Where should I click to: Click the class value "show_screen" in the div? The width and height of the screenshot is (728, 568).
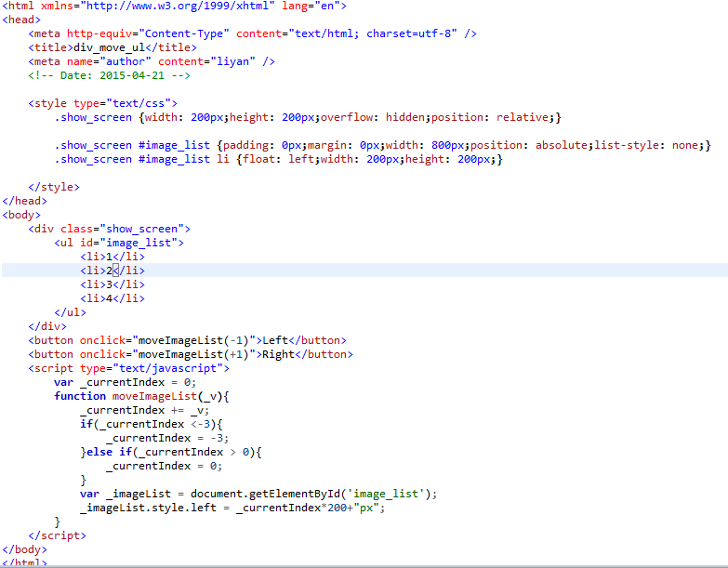pos(142,229)
